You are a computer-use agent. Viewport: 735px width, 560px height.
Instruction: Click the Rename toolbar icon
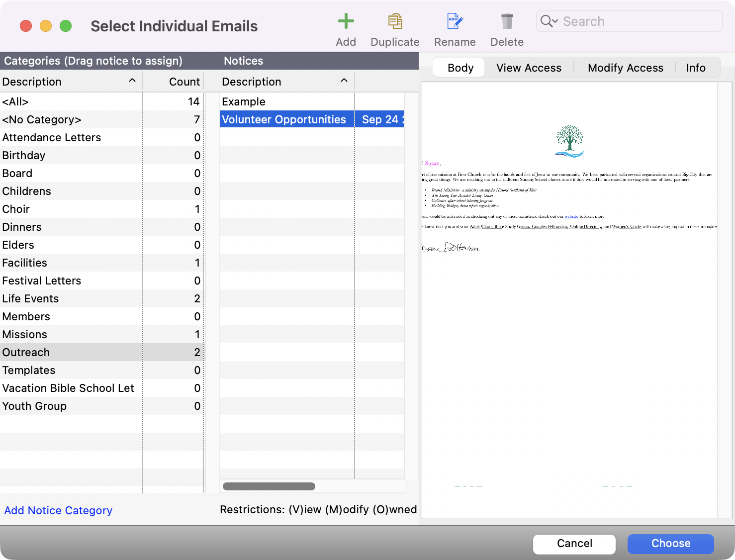pos(455,21)
